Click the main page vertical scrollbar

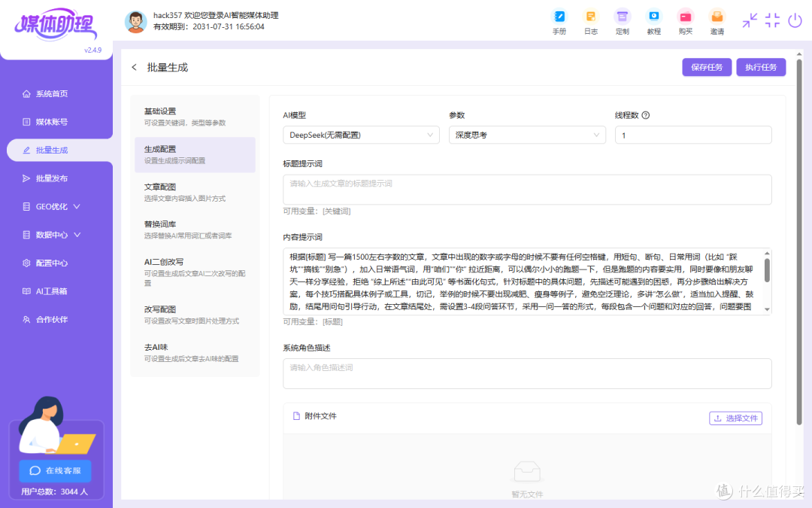(x=799, y=241)
